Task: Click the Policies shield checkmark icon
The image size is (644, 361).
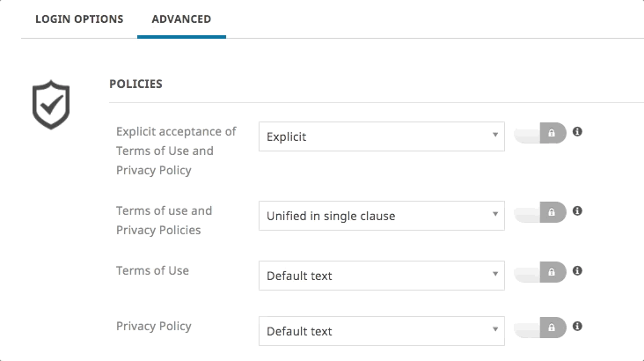Action: point(50,105)
